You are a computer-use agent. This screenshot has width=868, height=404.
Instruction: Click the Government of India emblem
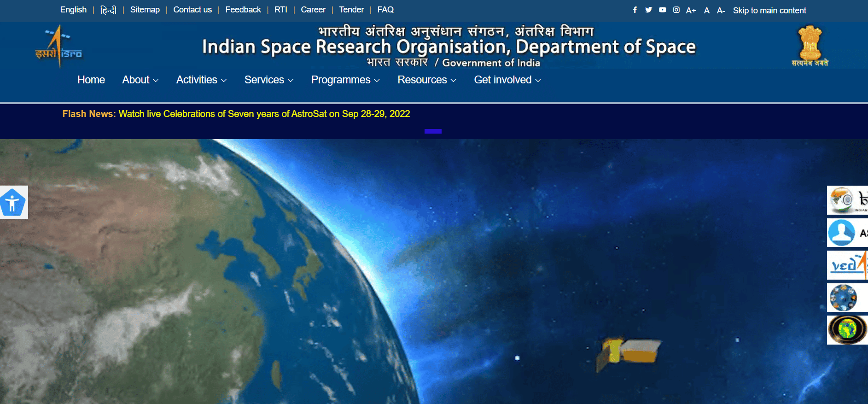pos(810,46)
